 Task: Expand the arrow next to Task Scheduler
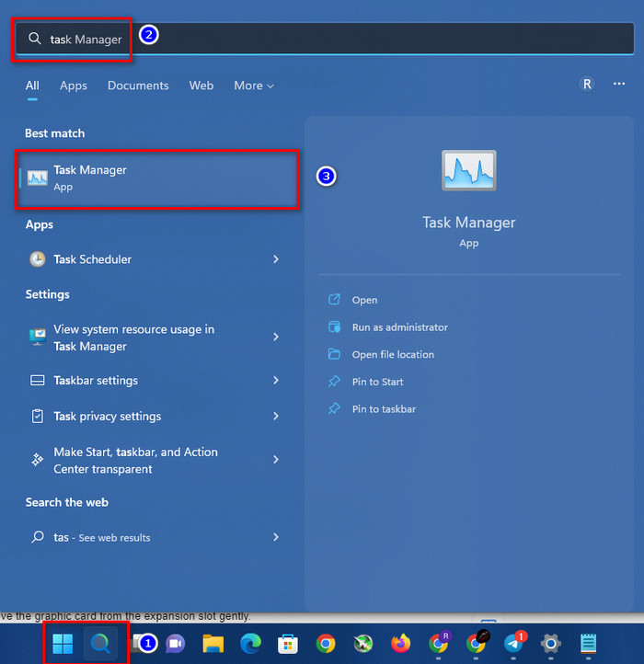pos(276,259)
